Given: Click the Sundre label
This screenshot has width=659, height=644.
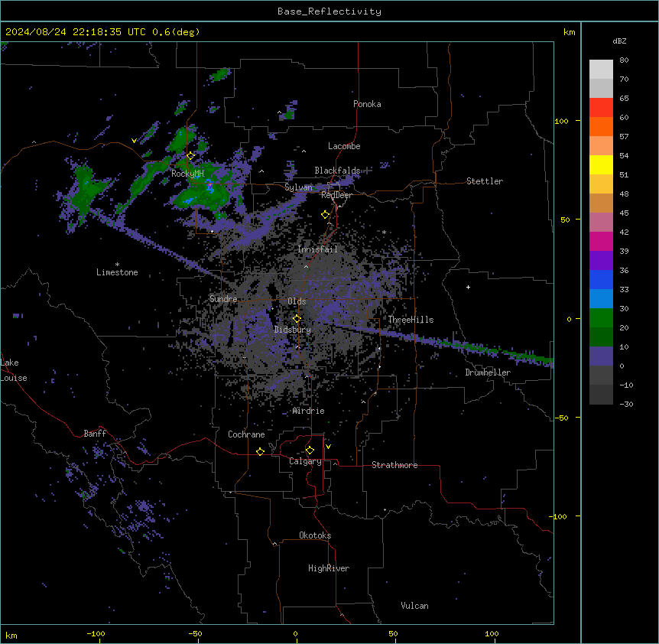Looking at the screenshot, I should (x=223, y=299).
